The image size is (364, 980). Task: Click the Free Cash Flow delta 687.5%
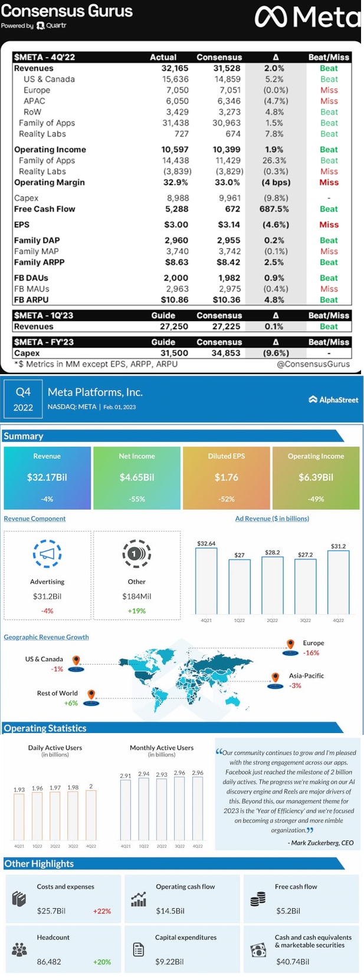pyautogui.click(x=274, y=209)
